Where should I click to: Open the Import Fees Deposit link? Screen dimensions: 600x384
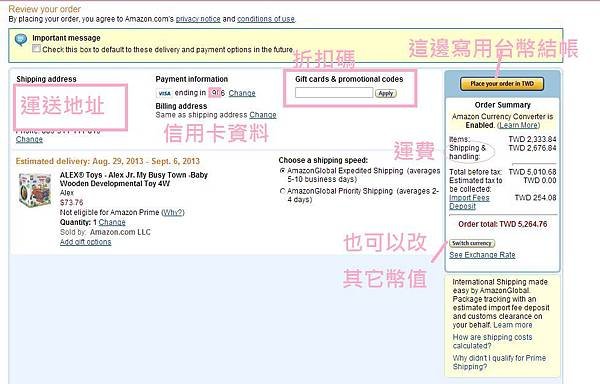click(469, 202)
